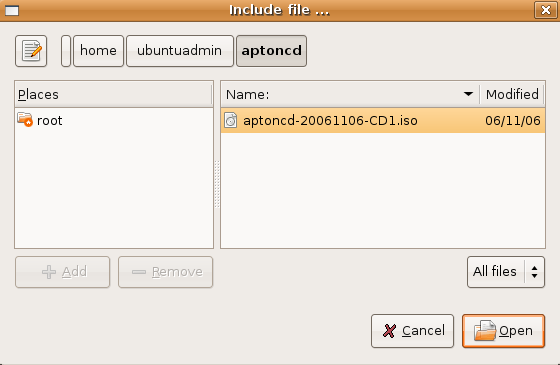Click the red X icon on Cancel
560x365 pixels.
[389, 331]
